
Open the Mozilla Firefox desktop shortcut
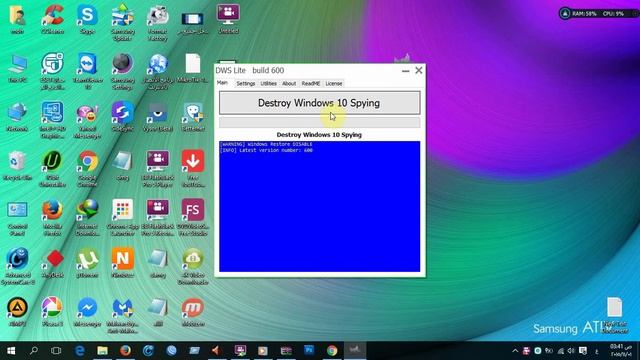(x=52, y=218)
